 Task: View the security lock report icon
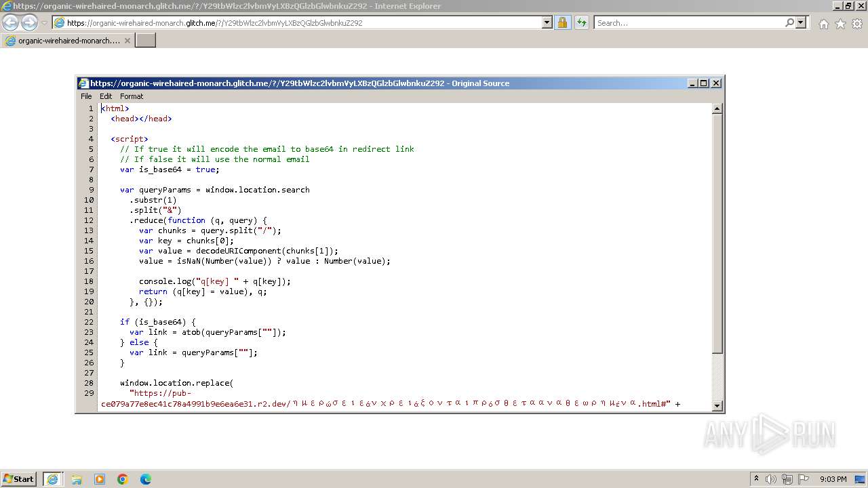[562, 22]
